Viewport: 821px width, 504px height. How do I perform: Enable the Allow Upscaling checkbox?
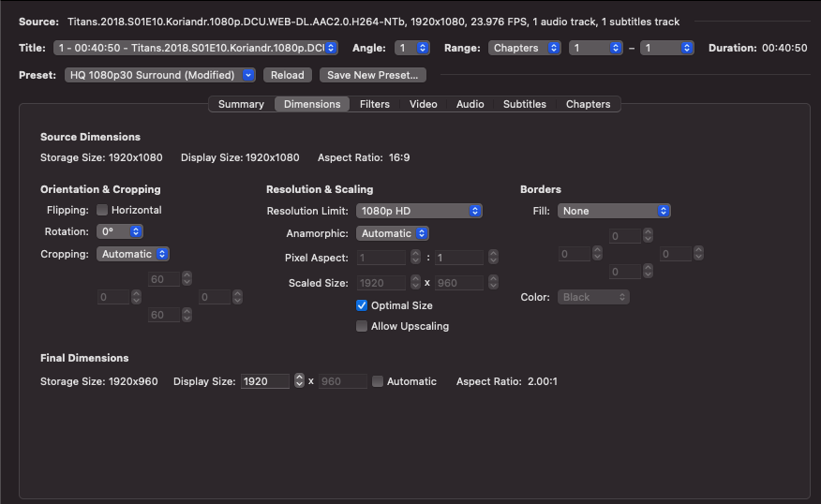coord(361,326)
